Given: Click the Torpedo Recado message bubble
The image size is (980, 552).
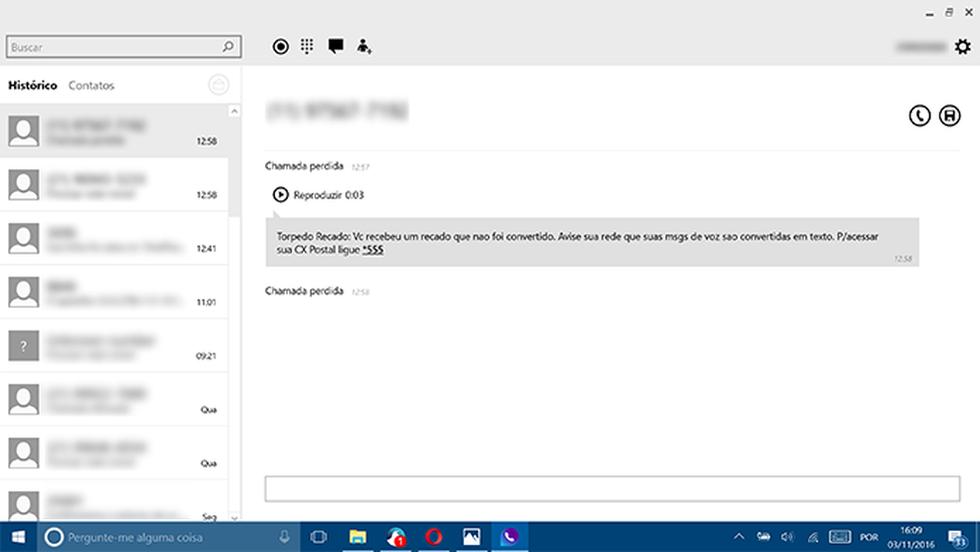Looking at the screenshot, I should coord(592,242).
